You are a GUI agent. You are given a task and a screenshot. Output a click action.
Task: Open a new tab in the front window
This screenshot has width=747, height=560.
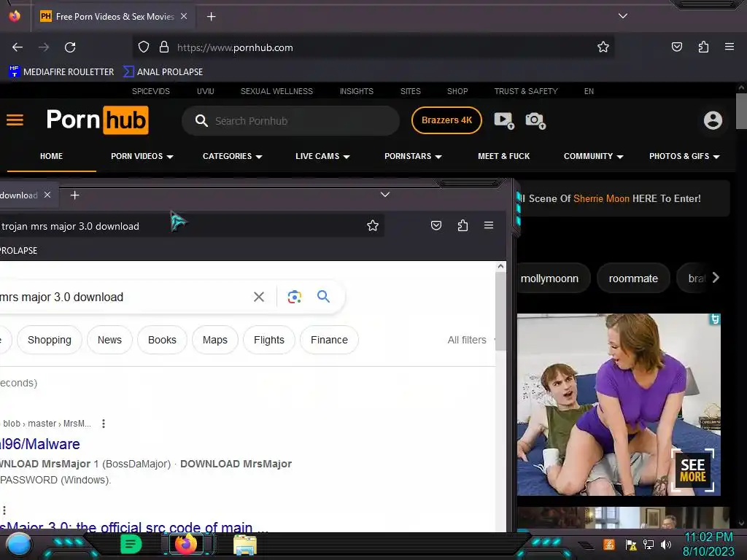[x=75, y=195]
